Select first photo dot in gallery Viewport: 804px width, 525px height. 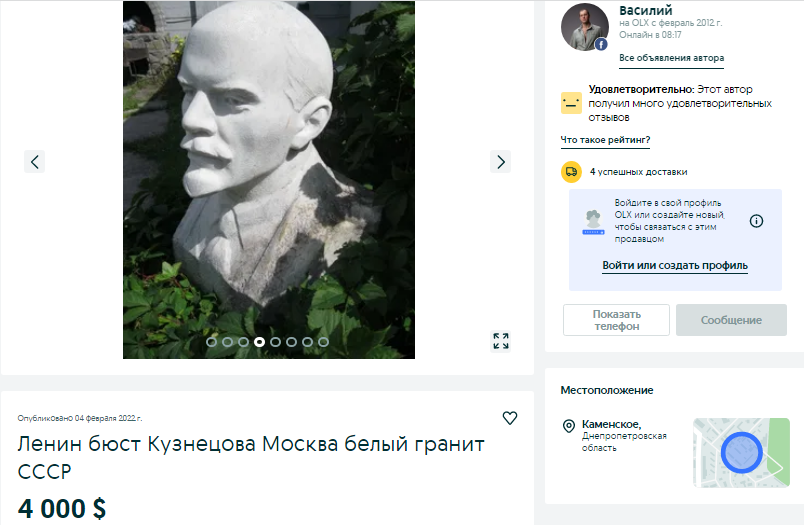(212, 342)
